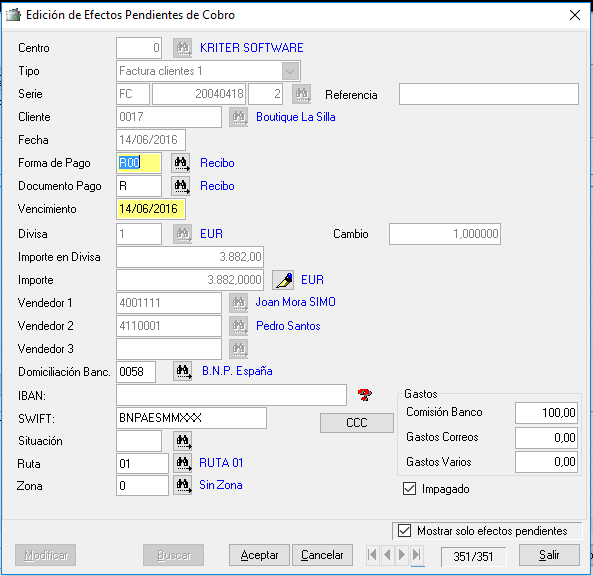Click the Vencimiento date field

151,209
